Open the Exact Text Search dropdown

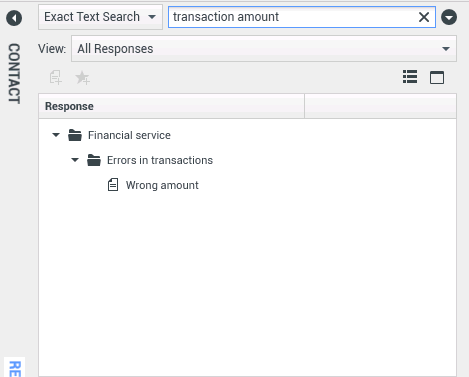coord(100,17)
